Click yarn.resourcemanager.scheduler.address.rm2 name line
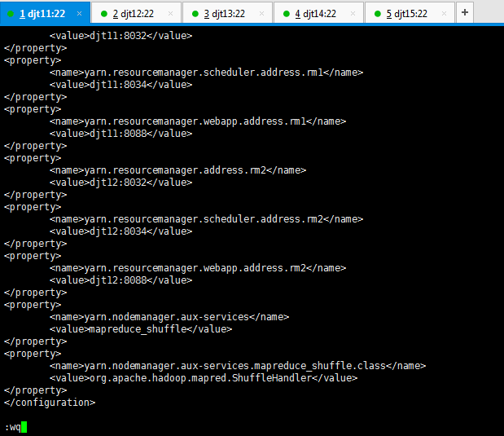The width and height of the screenshot is (504, 436). click(x=206, y=219)
